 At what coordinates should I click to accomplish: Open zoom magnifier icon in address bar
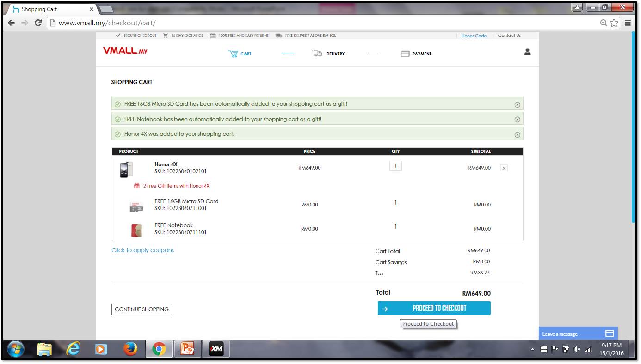click(604, 23)
